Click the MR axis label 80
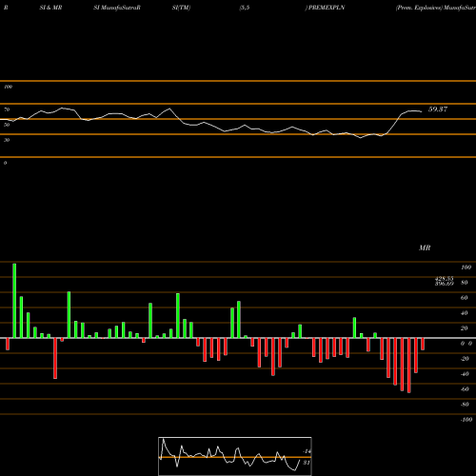476x476 pixels. coord(465,283)
